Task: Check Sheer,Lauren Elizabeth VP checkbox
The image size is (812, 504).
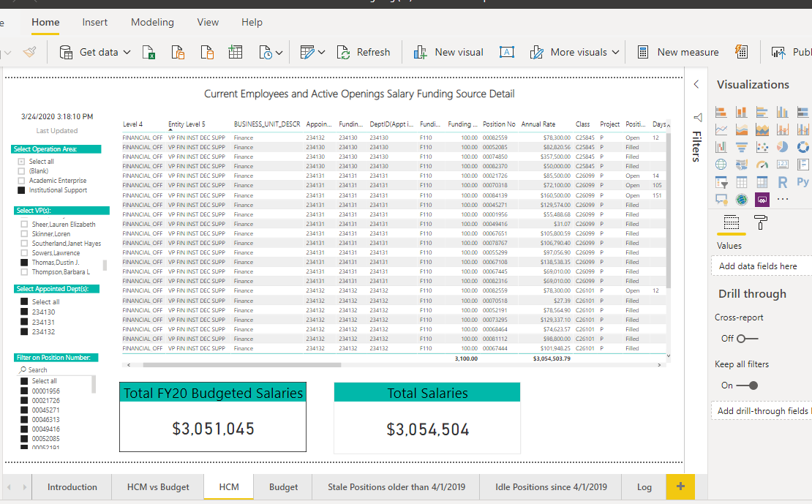Action: (24, 225)
